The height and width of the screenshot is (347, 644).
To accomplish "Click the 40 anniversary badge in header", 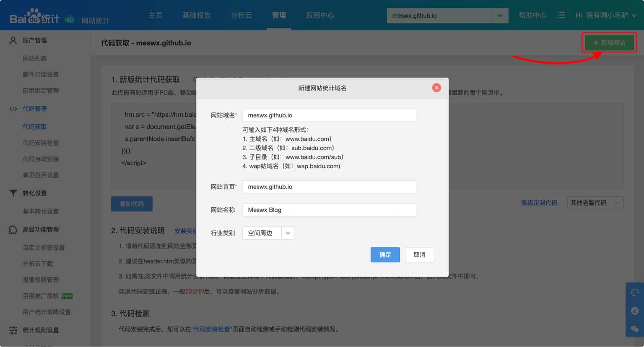I will click(69, 19).
